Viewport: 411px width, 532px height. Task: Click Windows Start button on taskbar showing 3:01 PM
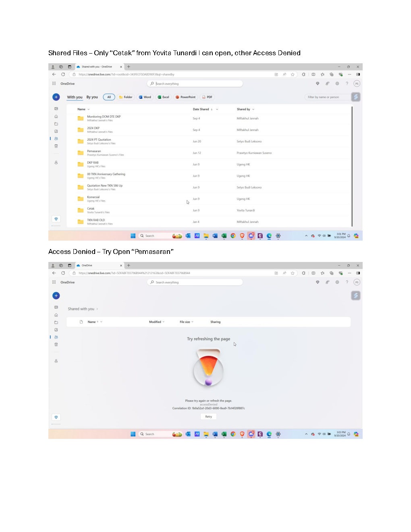click(133, 236)
